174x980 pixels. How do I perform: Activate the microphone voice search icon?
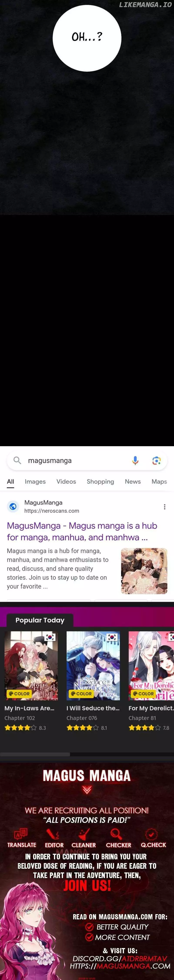[x=135, y=460]
